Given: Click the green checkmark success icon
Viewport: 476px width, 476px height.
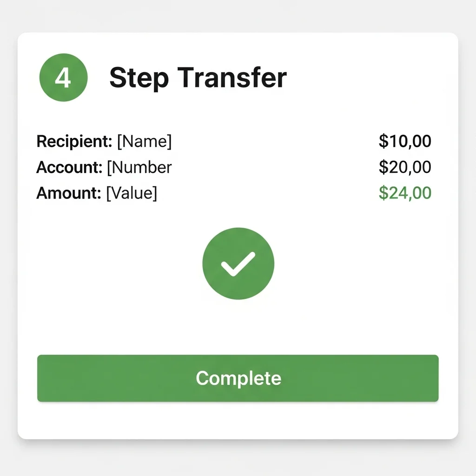Looking at the screenshot, I should coord(238,264).
